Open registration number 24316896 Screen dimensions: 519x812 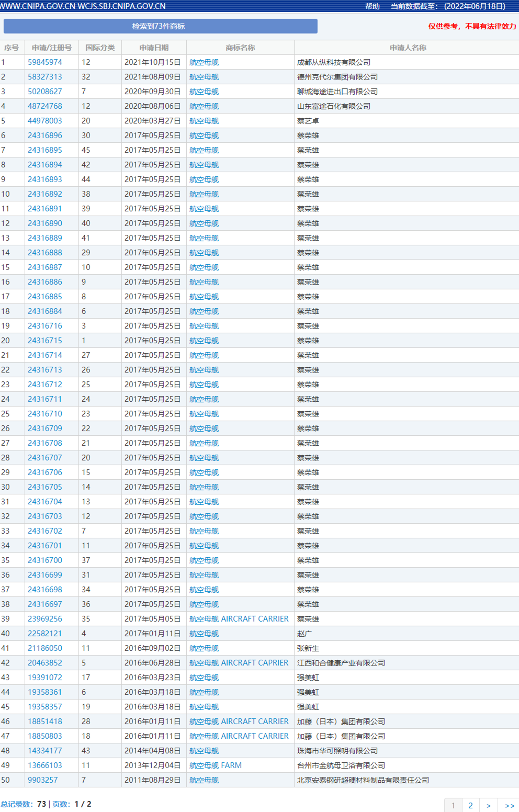45,136
